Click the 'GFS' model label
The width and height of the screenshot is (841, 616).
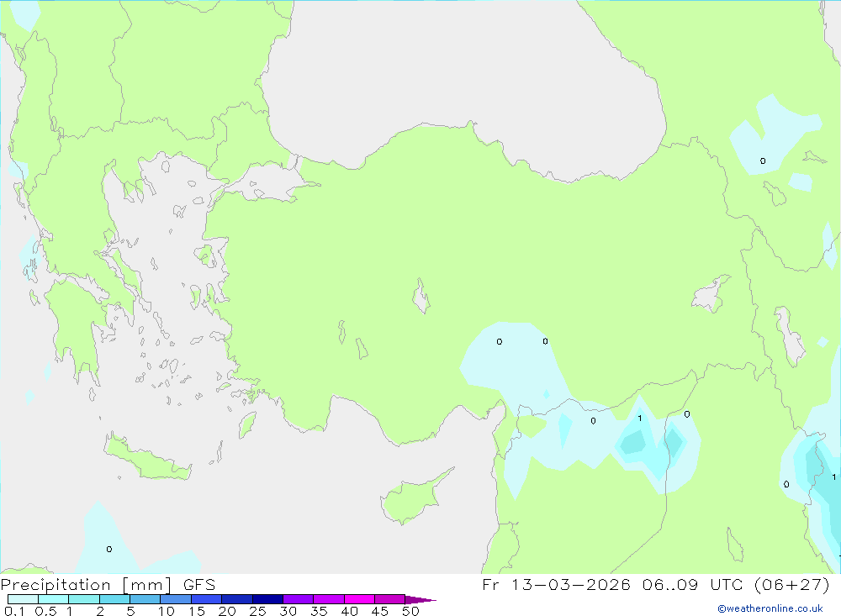click(199, 584)
